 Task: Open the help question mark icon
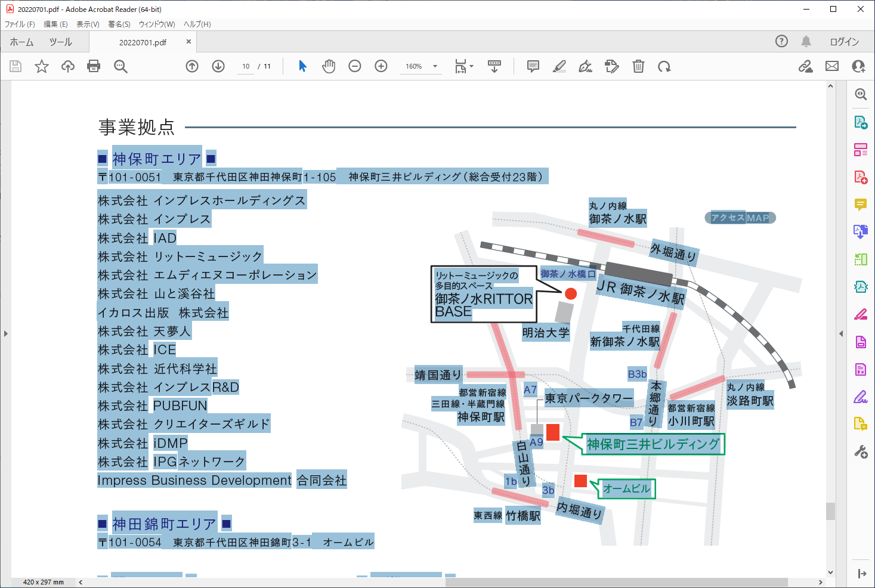[x=781, y=41]
